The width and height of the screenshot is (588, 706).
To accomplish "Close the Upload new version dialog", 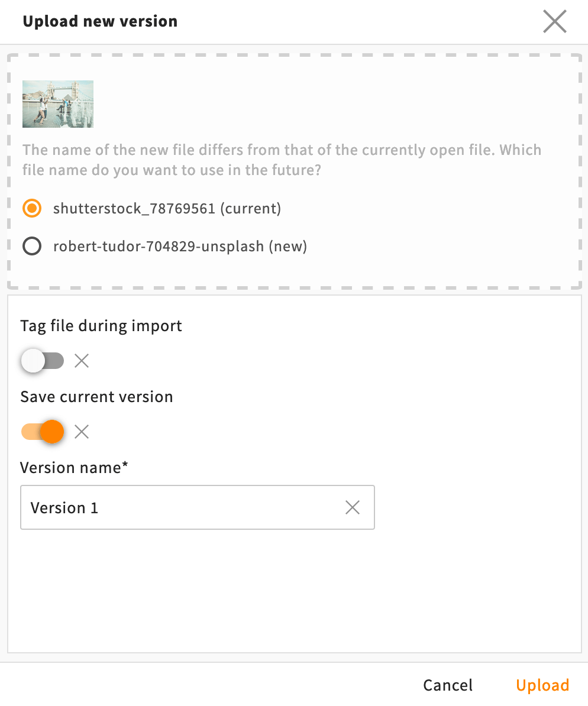I will point(555,22).
